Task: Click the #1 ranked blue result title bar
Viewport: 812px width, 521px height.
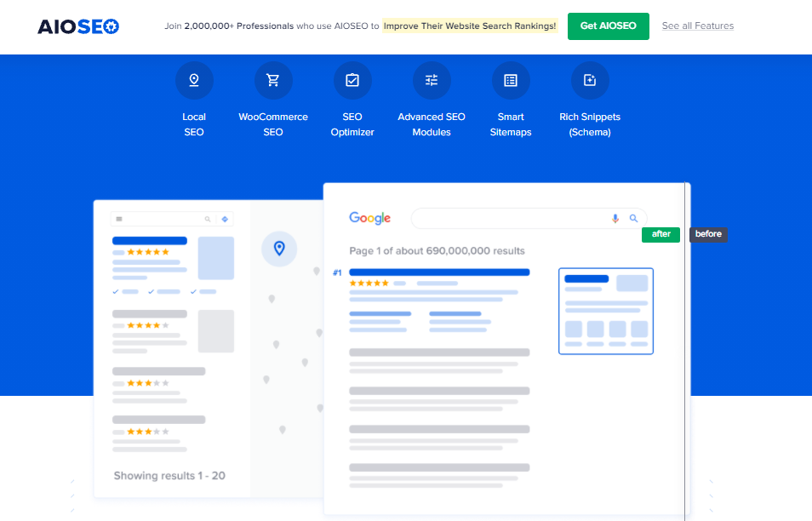Action: [x=439, y=272]
